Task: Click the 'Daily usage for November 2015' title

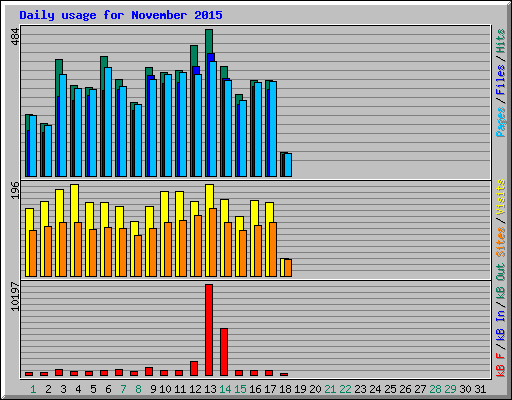Action: point(121,15)
